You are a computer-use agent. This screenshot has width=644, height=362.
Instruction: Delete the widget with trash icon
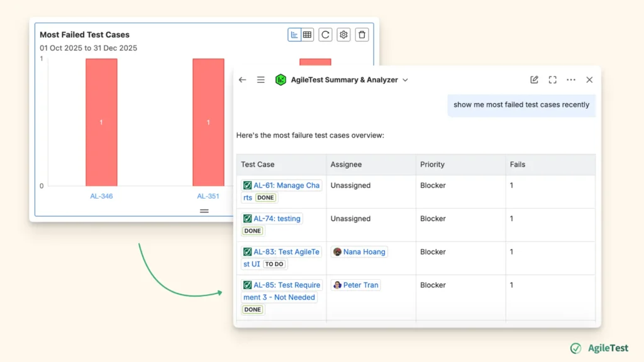pos(362,35)
